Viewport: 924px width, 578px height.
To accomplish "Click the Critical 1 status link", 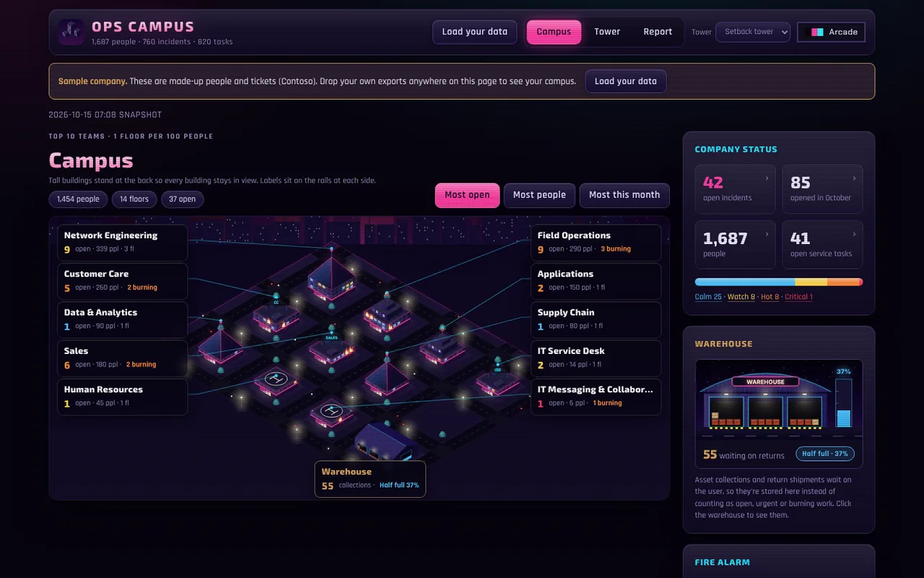I will pyautogui.click(x=798, y=297).
